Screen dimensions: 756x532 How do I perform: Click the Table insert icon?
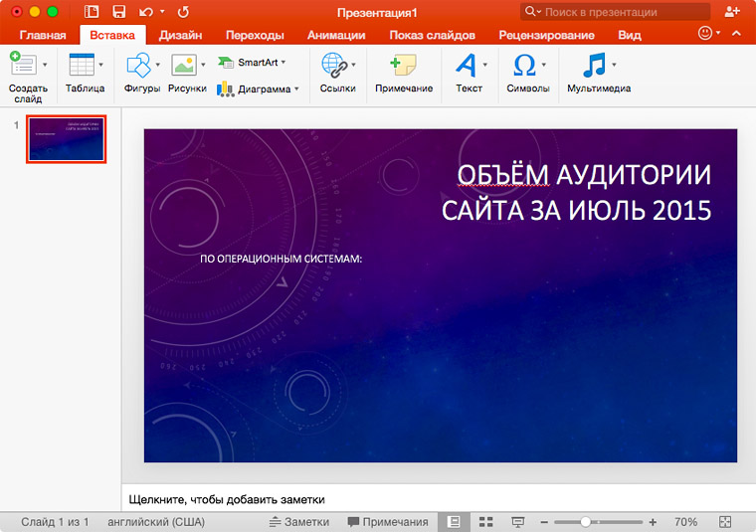click(82, 66)
